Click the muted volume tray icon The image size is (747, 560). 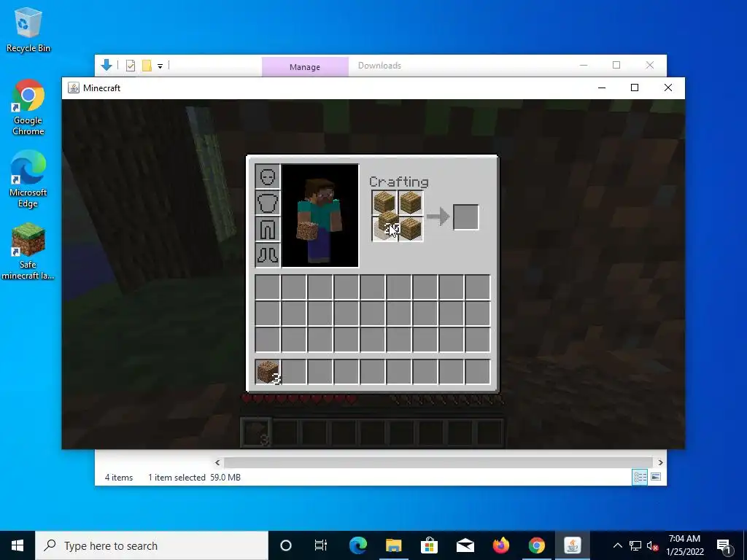click(652, 545)
